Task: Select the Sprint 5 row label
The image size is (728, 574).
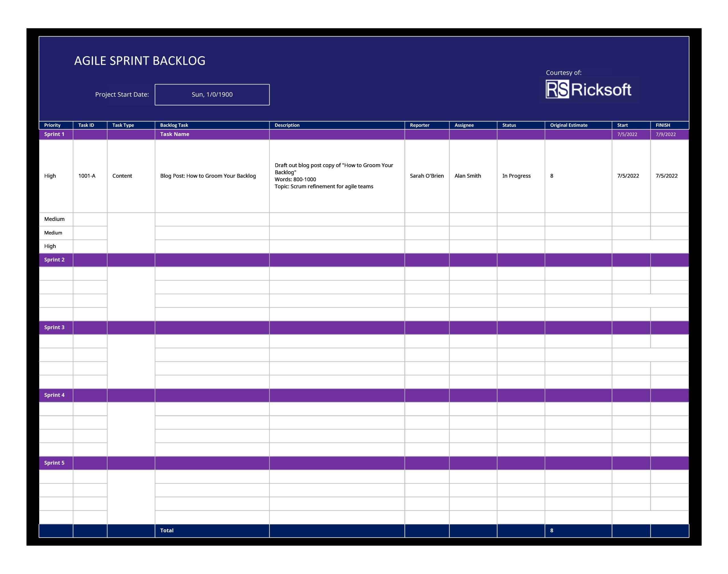Action: pyautogui.click(x=54, y=463)
